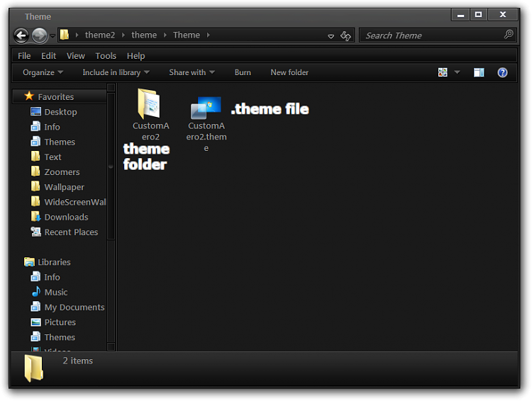Toggle the preview pane icon

click(479, 72)
